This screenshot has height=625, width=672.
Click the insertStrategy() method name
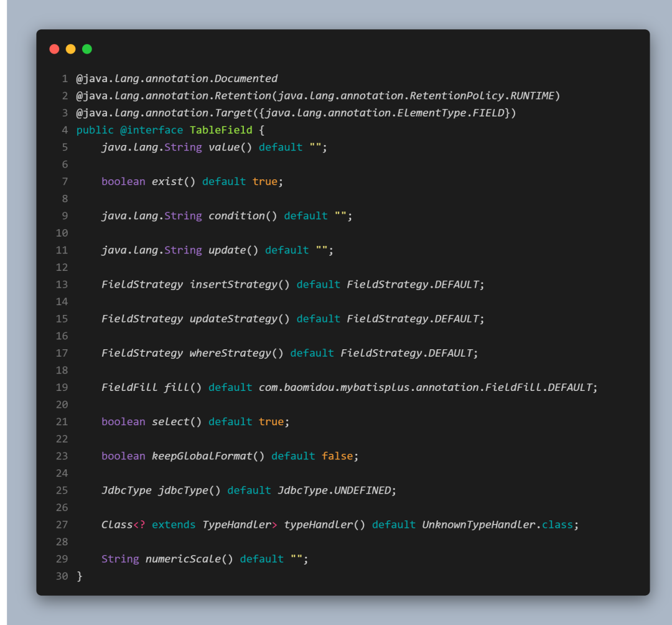pos(240,284)
